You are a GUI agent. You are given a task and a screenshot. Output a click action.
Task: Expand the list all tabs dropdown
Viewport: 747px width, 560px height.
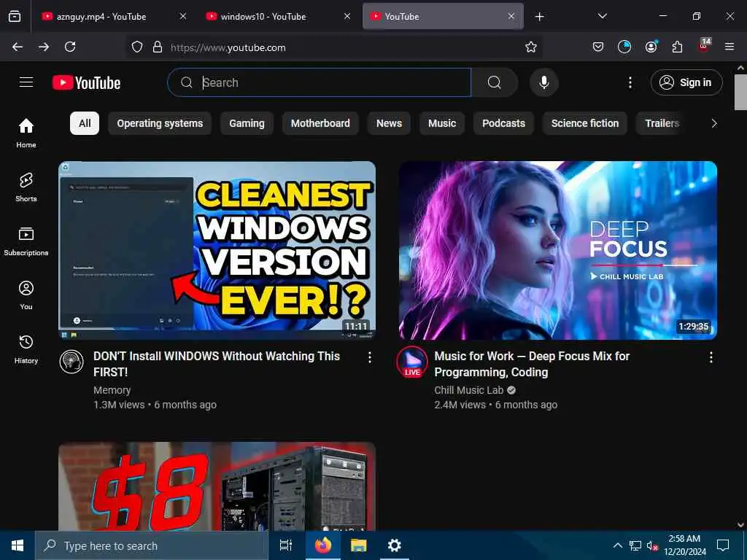click(x=602, y=16)
